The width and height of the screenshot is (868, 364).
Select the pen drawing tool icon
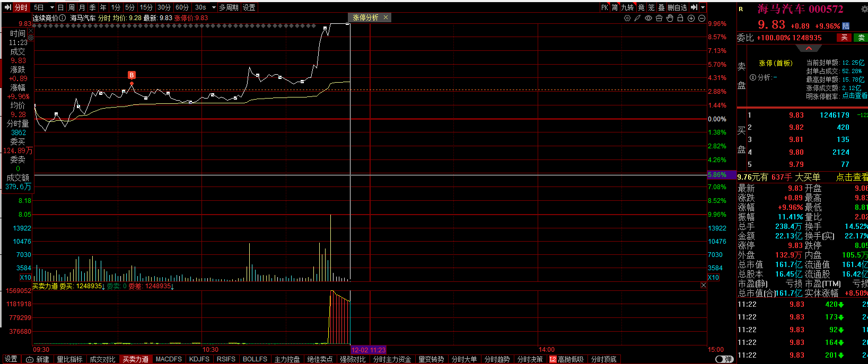[x=637, y=18]
